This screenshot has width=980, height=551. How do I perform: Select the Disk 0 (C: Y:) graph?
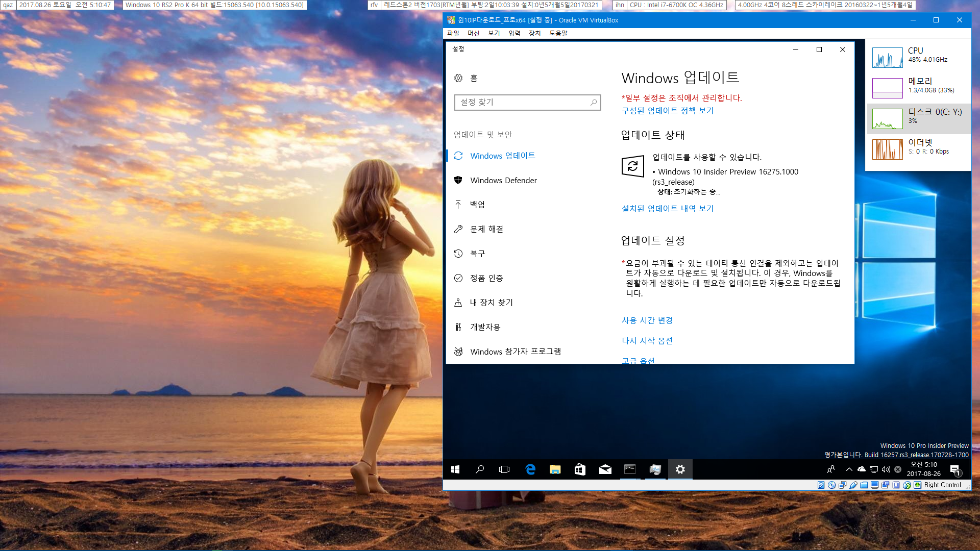tap(888, 119)
